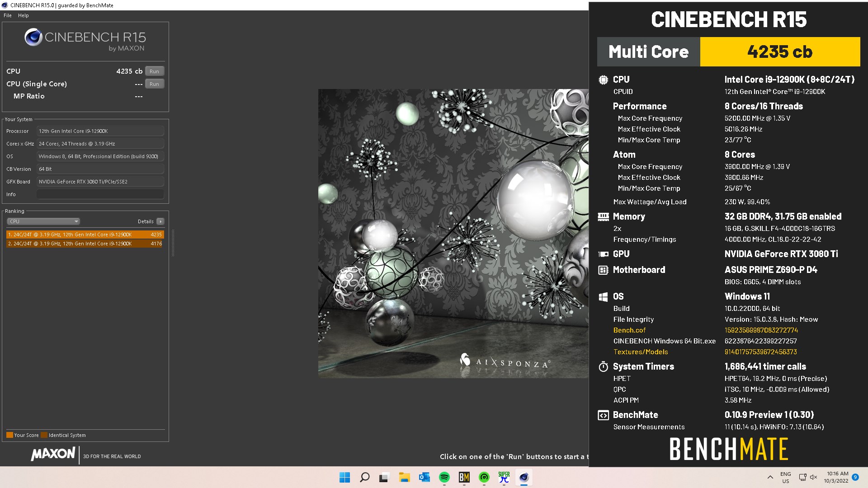The height and width of the screenshot is (488, 868).
Task: Open Task View on taskbar
Action: tap(384, 477)
